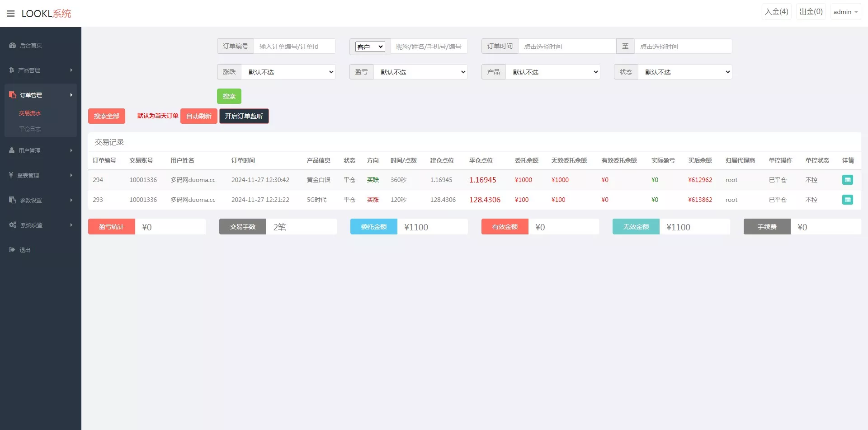This screenshot has height=430, width=868.
Task: Open the admin account dropdown
Action: point(844,11)
